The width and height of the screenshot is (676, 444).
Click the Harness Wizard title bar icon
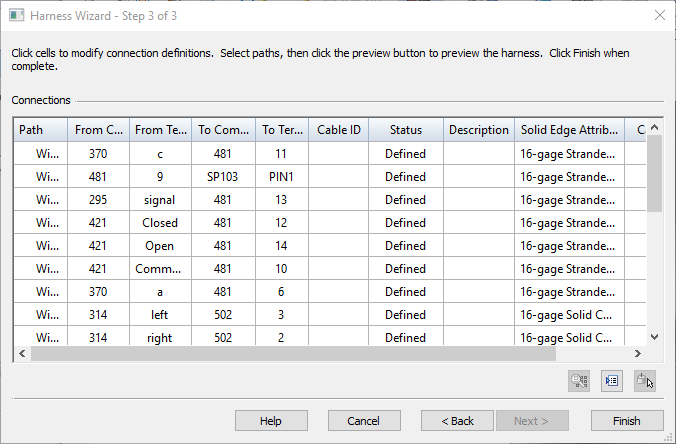click(15, 15)
